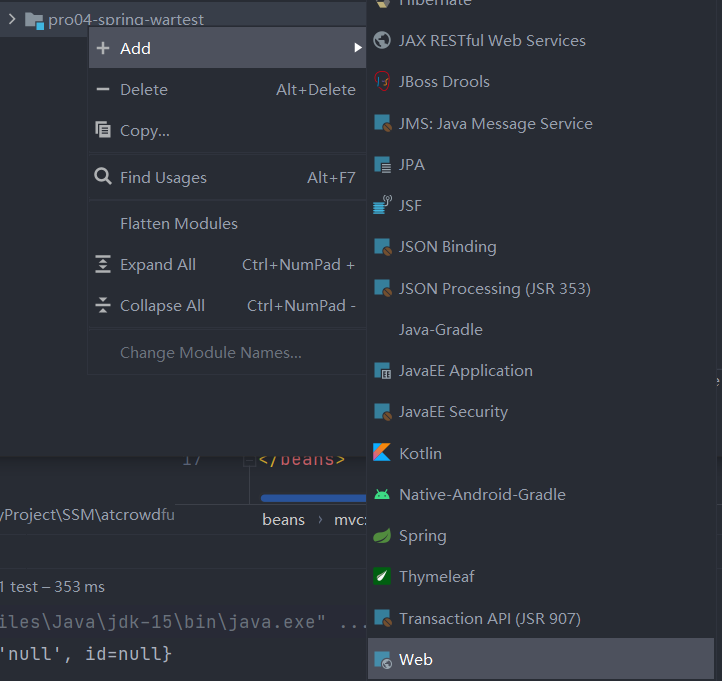The width and height of the screenshot is (722, 681).
Task: Add Spring framework facet
Action: coord(541,535)
